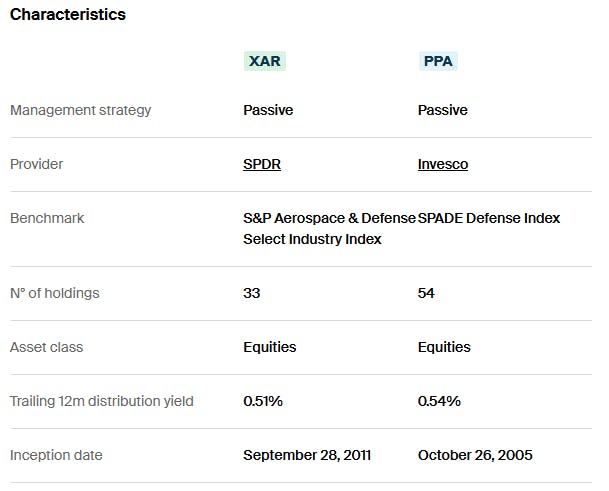Click the Provider row label

click(x=39, y=164)
